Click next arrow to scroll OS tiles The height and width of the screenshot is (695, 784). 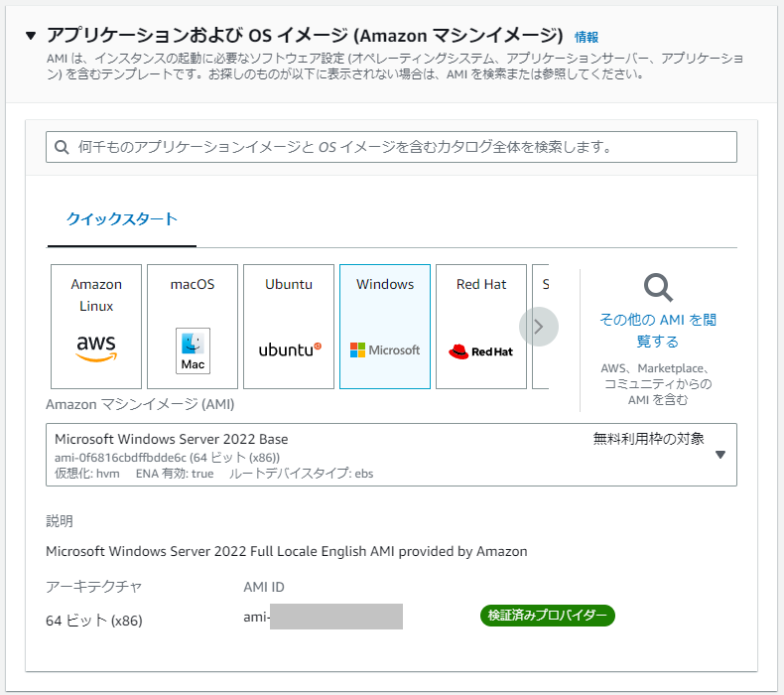539,326
